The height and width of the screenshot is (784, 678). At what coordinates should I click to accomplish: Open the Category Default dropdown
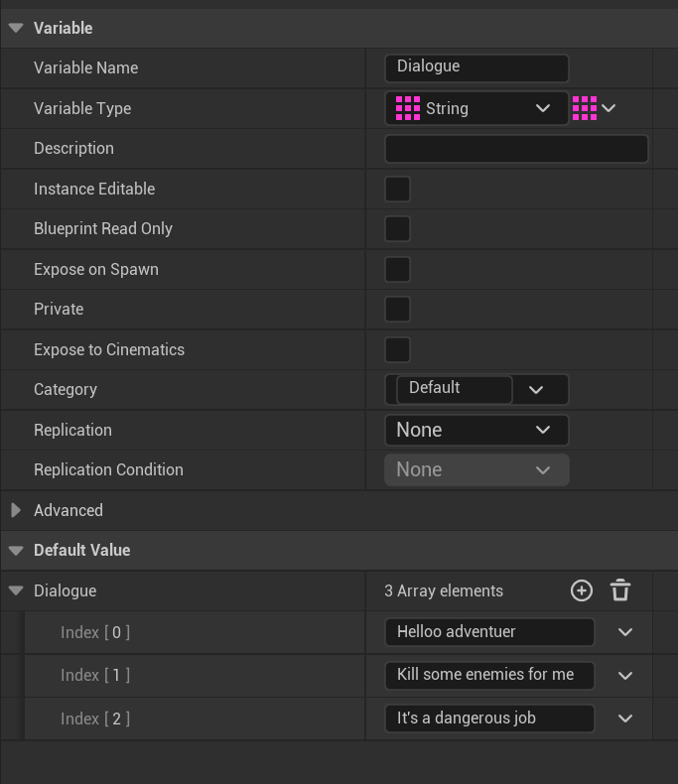pos(537,390)
